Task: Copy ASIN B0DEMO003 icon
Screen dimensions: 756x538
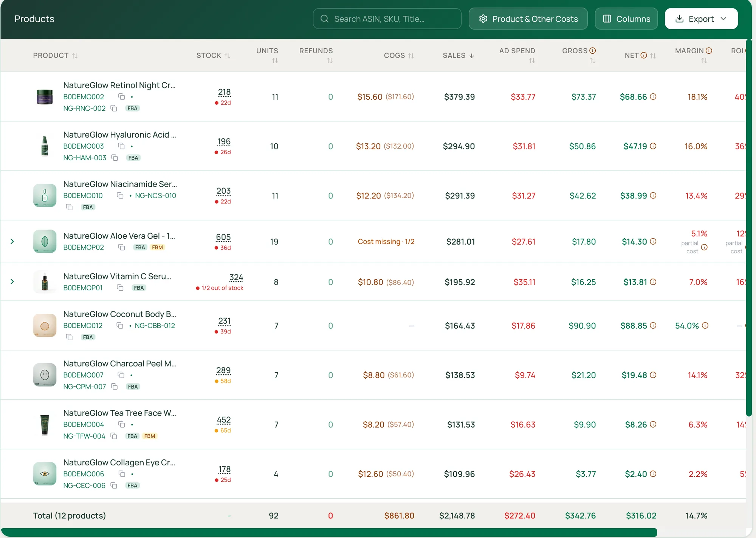Action: [121, 146]
